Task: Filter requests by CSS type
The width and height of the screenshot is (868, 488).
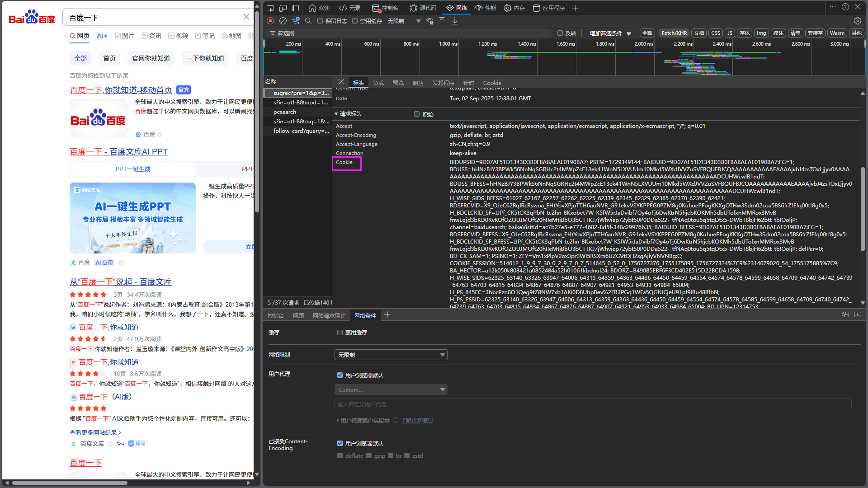Action: (716, 33)
